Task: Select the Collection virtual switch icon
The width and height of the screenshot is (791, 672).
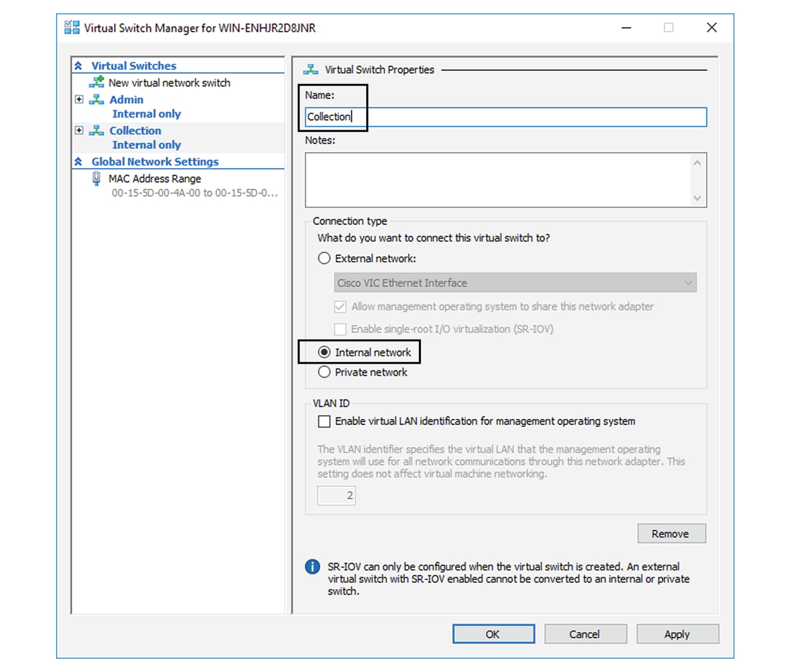Action: pos(96,130)
